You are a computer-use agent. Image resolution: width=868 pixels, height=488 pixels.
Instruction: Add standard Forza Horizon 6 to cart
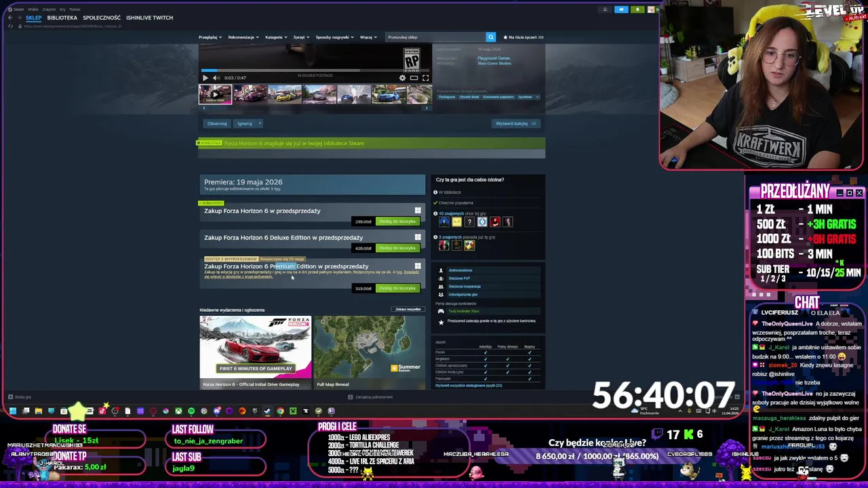tap(397, 222)
